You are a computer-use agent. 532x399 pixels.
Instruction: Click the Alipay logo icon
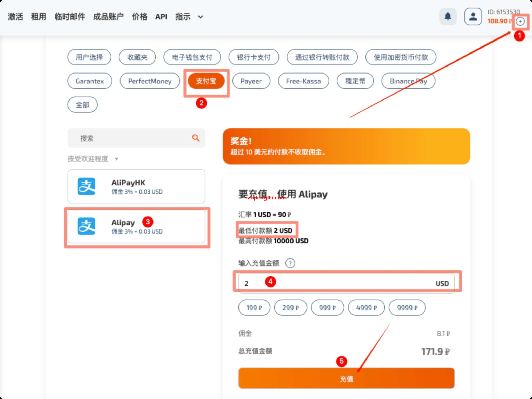coord(87,226)
